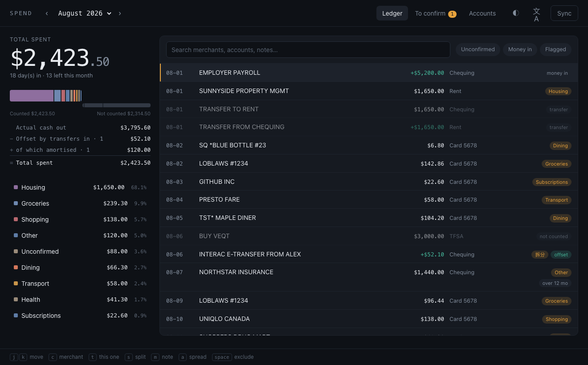
Task: Select the Groceries segment in spend bar
Action: (x=57, y=96)
